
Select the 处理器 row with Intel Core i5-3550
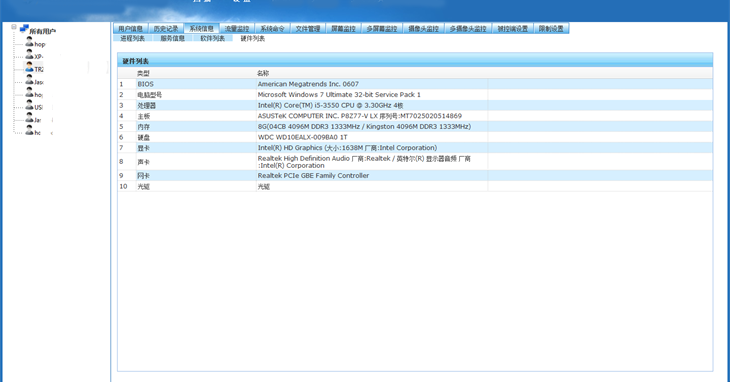[x=415, y=105]
